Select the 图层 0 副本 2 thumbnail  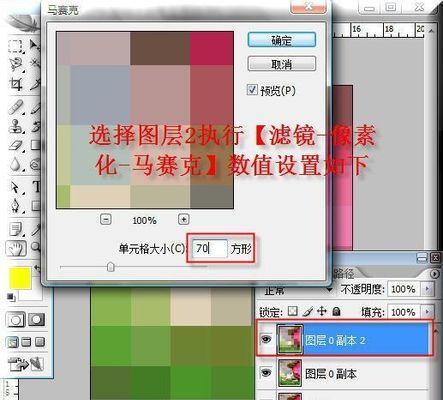tap(290, 340)
